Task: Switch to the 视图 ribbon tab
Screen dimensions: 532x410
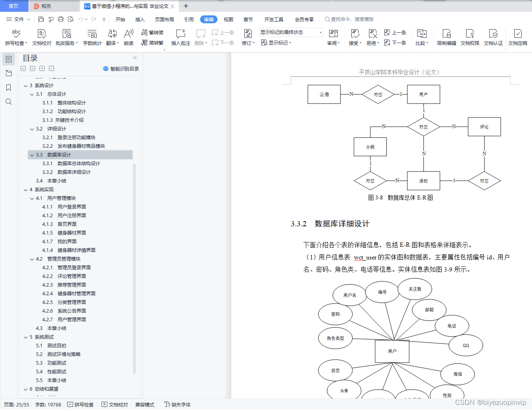Action: click(229, 19)
